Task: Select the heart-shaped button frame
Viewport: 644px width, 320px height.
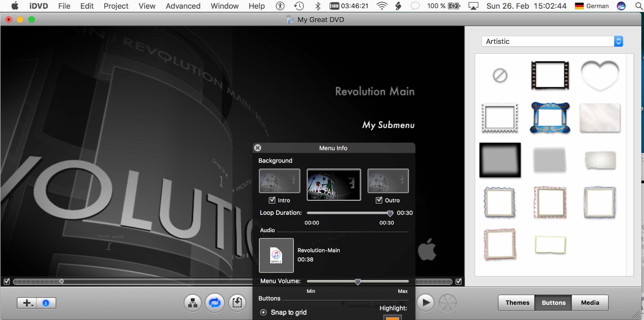Action: [x=600, y=75]
